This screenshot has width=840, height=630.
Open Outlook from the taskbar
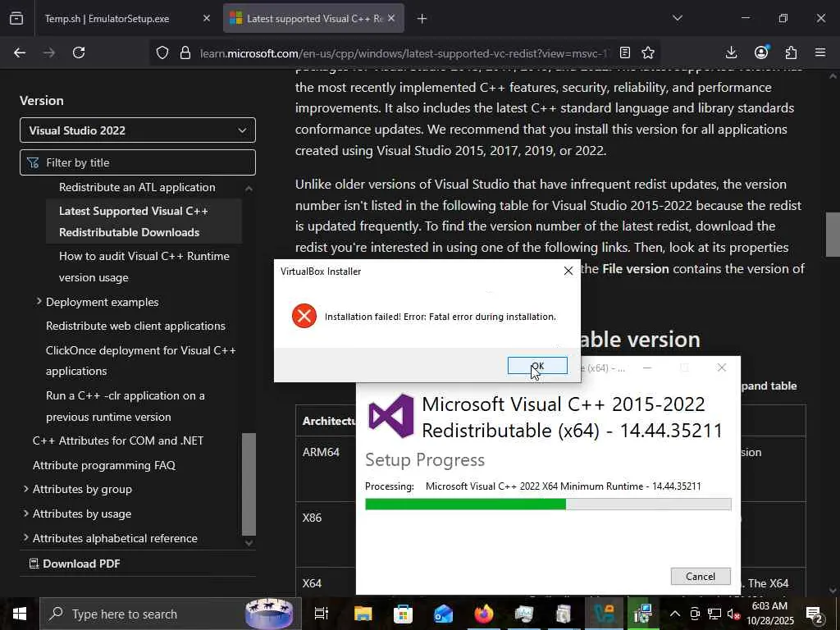pos(443,614)
